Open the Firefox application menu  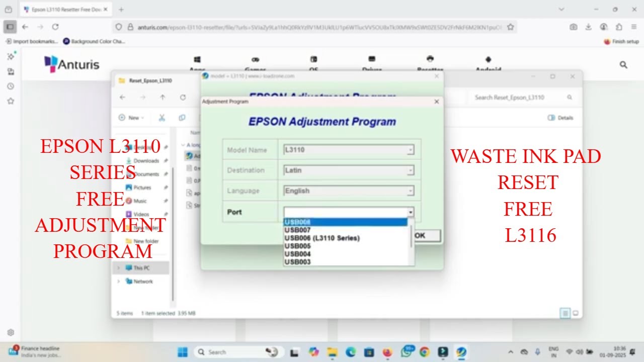(x=634, y=27)
